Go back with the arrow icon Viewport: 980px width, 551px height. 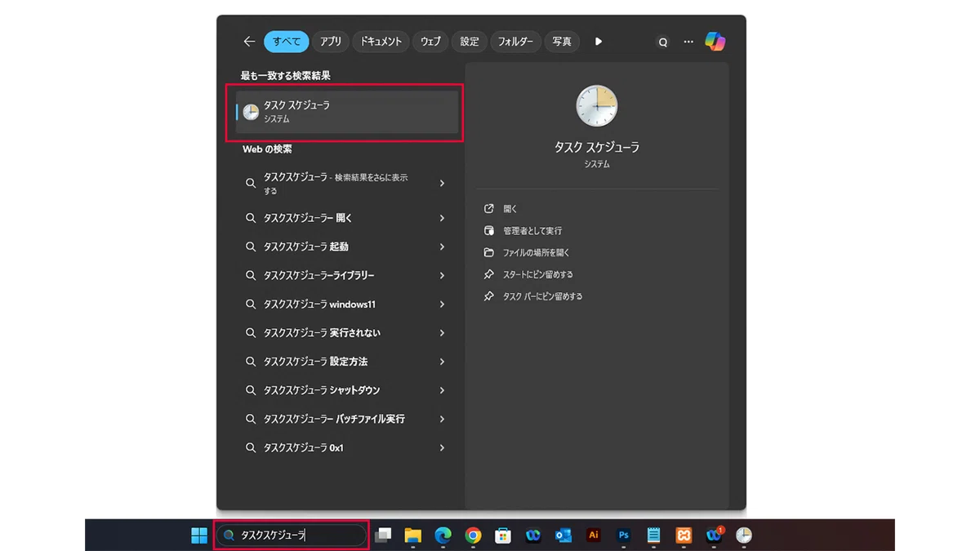[x=249, y=42]
